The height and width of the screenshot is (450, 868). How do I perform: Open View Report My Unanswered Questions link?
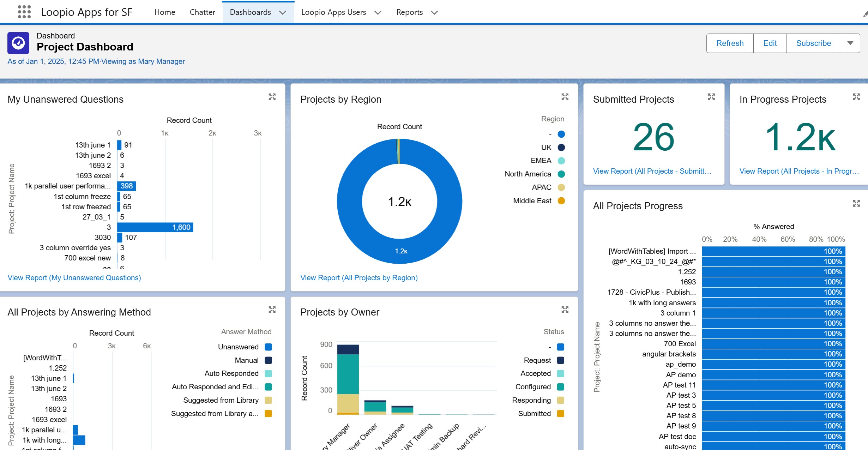pyautogui.click(x=74, y=278)
